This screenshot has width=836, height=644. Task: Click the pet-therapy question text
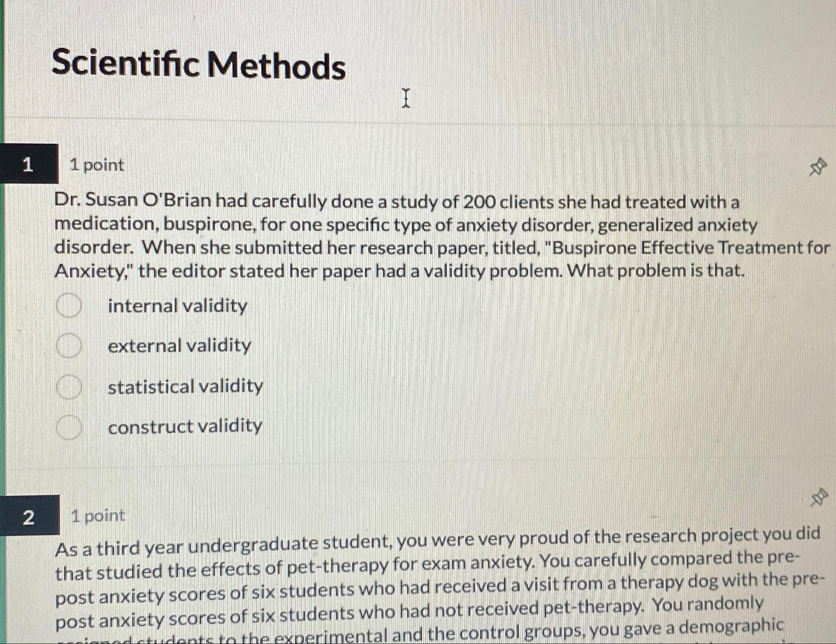(x=421, y=585)
